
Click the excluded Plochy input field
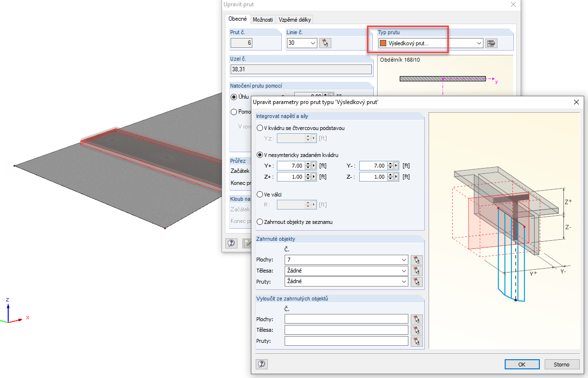[346, 319]
